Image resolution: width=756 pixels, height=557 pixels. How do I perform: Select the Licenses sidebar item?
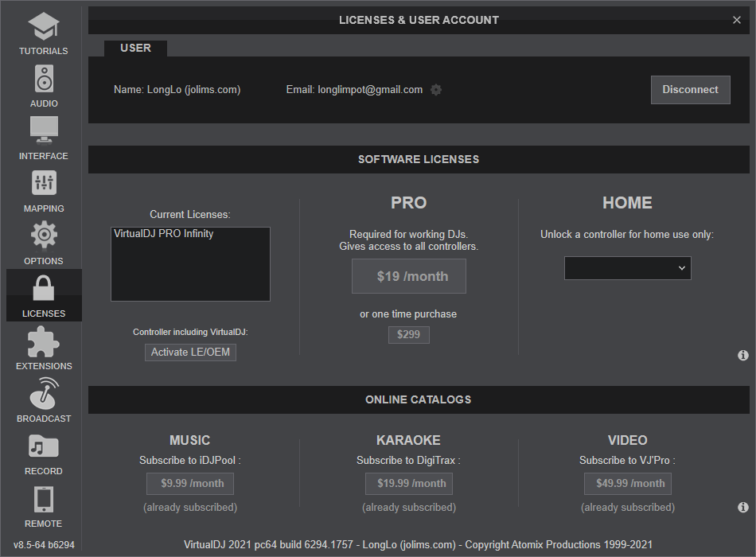(x=44, y=295)
